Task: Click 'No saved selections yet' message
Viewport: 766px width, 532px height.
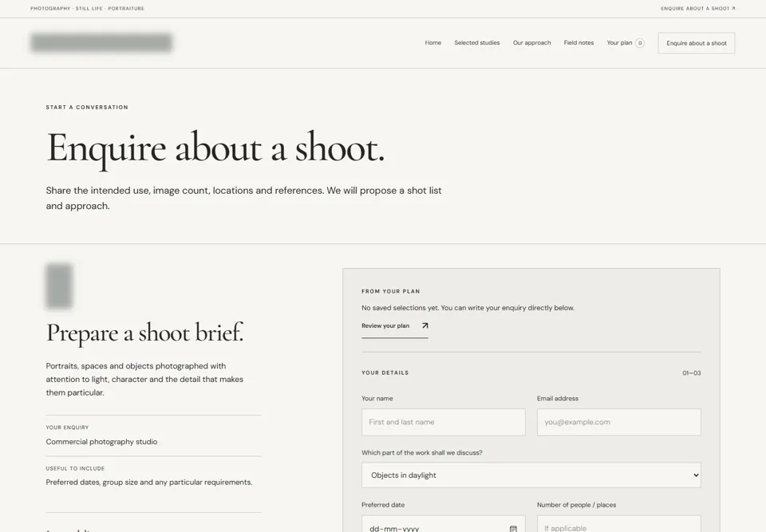Action: tap(468, 308)
